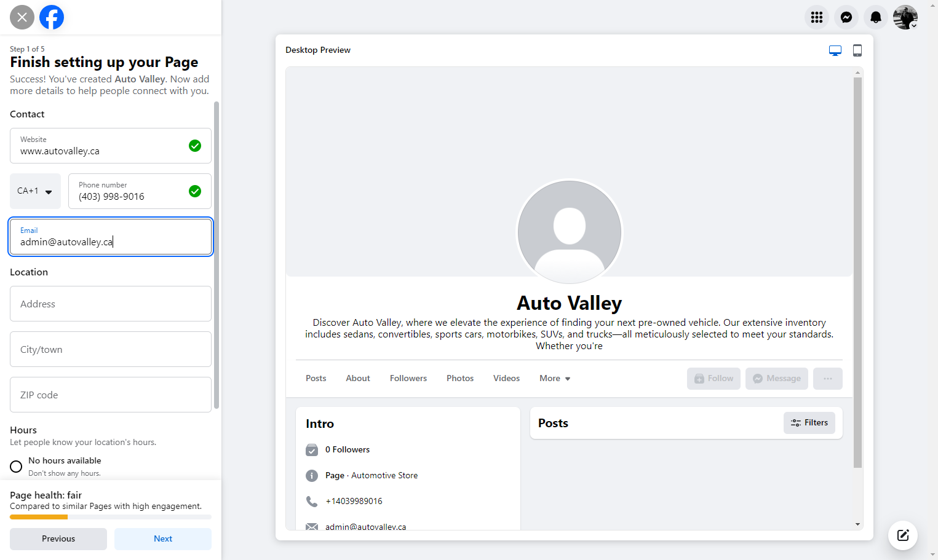Click the preview scrollbar down arrow

coord(858,524)
